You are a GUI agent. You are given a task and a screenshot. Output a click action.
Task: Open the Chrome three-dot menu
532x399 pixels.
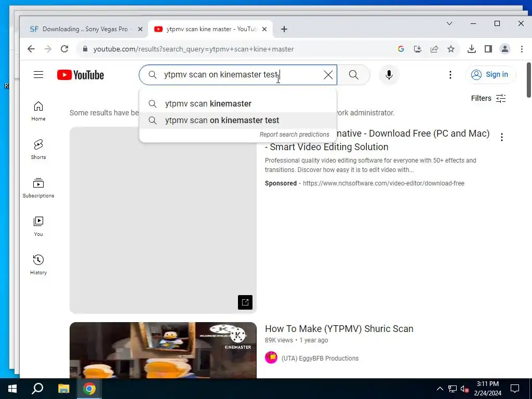click(x=522, y=49)
